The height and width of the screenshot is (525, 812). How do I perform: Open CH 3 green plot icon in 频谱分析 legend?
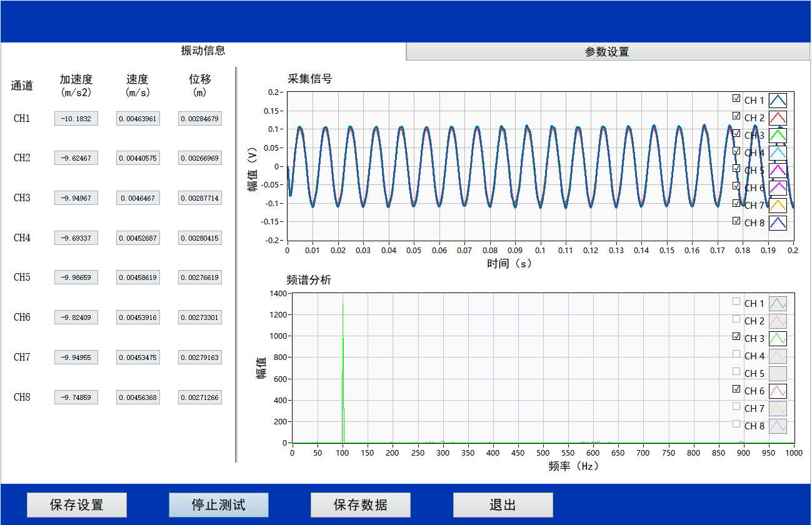click(778, 338)
